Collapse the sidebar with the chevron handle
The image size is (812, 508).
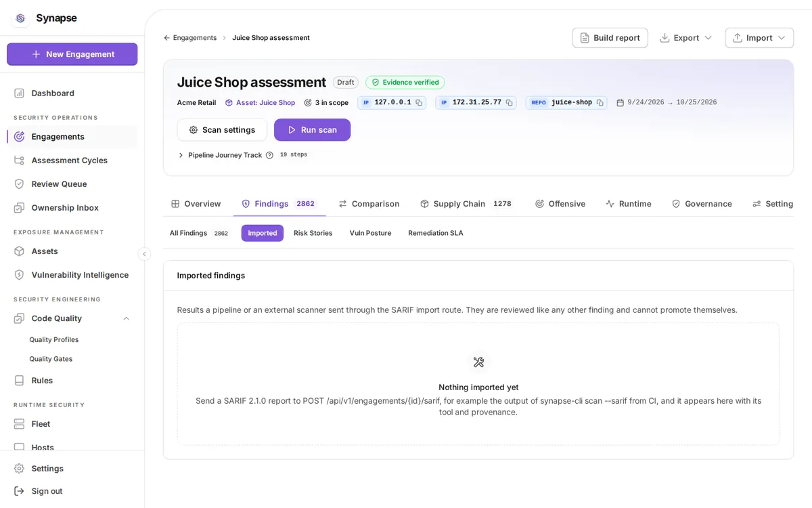(x=144, y=254)
